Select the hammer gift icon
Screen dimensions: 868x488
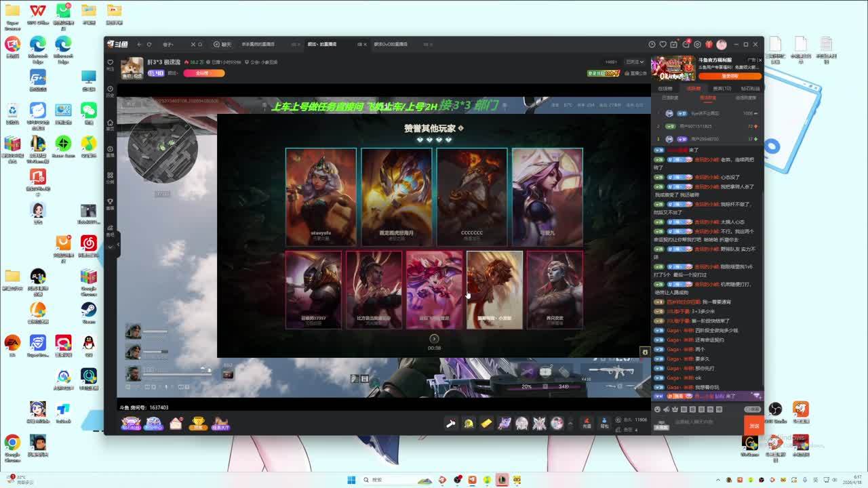(450, 424)
